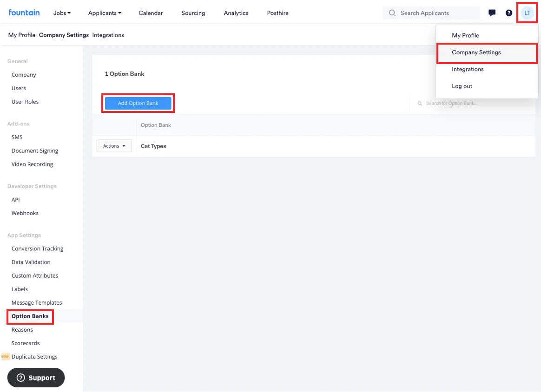The height and width of the screenshot is (392, 541).
Task: Open SMS add-on settings
Action: coord(17,137)
